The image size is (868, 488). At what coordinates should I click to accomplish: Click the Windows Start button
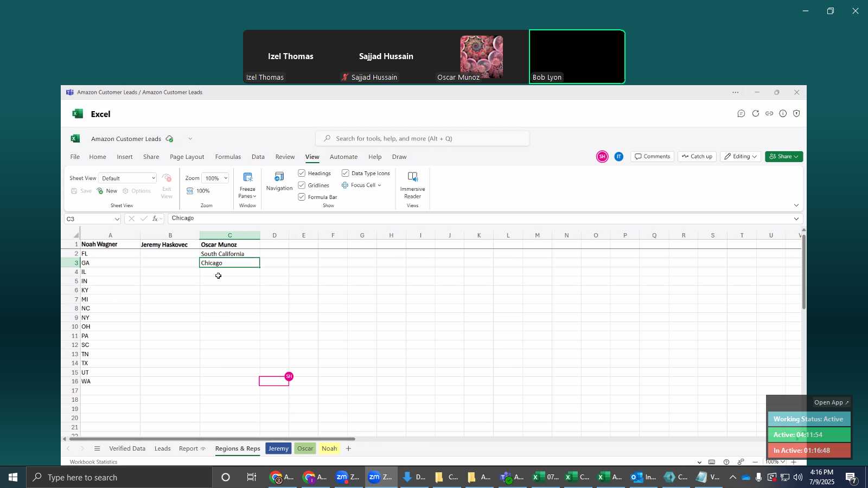click(12, 477)
